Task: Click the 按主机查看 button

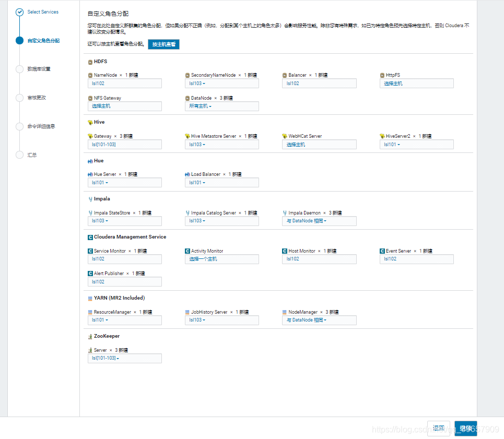Action: click(163, 44)
